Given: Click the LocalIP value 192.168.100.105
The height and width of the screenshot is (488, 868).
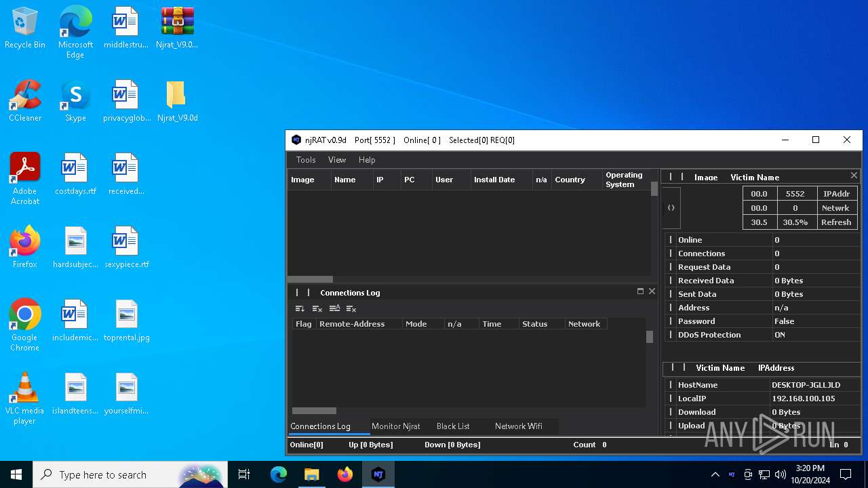Looking at the screenshot, I should pos(804,399).
